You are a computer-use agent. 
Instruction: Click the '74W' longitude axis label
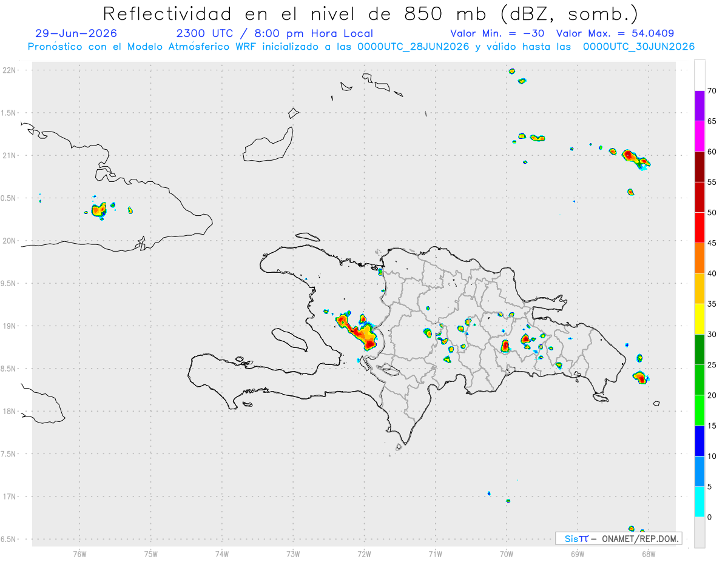(222, 554)
